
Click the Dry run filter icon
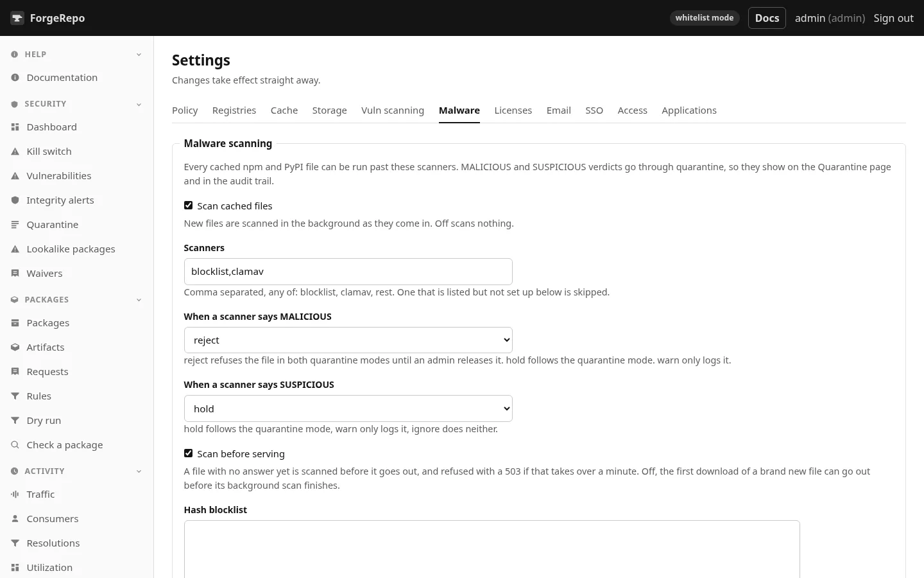pyautogui.click(x=15, y=421)
